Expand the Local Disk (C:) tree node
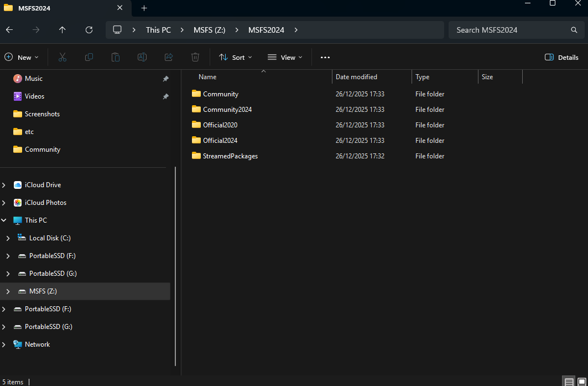 (8, 238)
